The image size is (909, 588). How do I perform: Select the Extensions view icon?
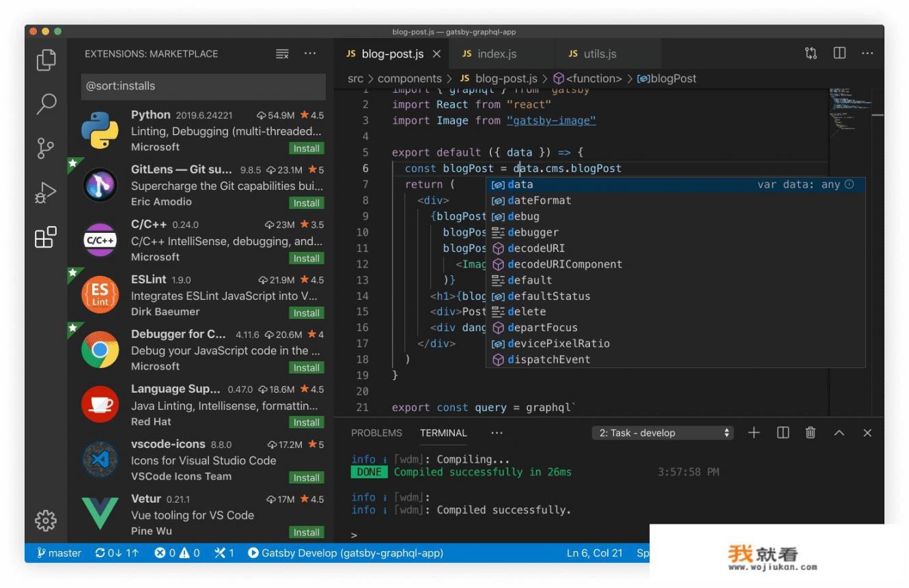coord(46,237)
